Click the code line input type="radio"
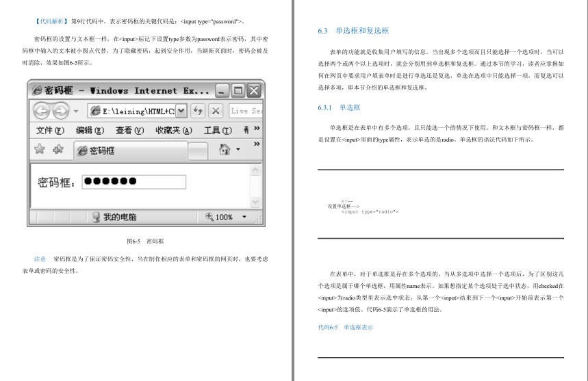588x381 pixels. 370,211
